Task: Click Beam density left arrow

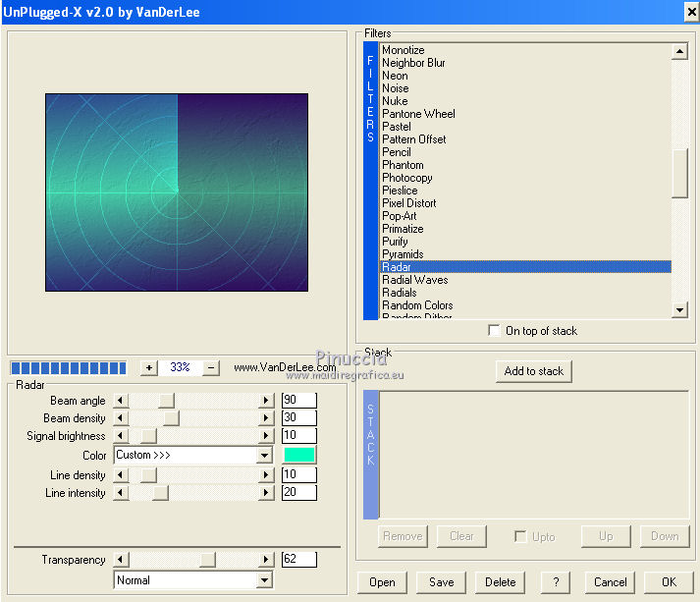Action: point(121,418)
